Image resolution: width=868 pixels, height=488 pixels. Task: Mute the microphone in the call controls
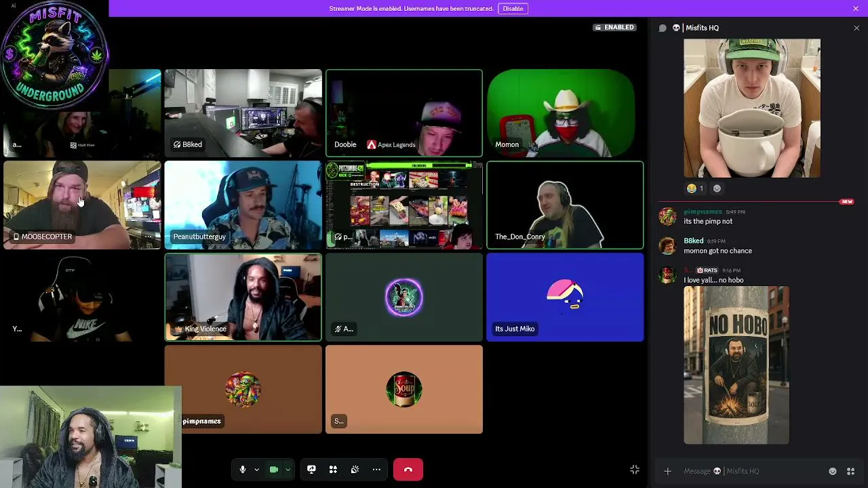pos(242,470)
